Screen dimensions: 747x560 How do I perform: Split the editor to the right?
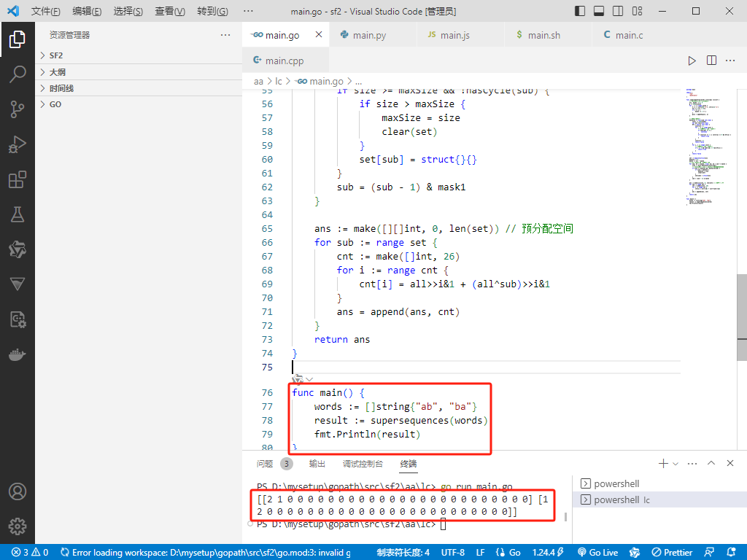click(x=711, y=61)
